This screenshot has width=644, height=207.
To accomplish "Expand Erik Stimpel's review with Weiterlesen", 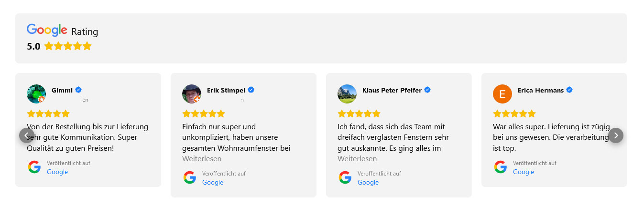I will pos(202,158).
